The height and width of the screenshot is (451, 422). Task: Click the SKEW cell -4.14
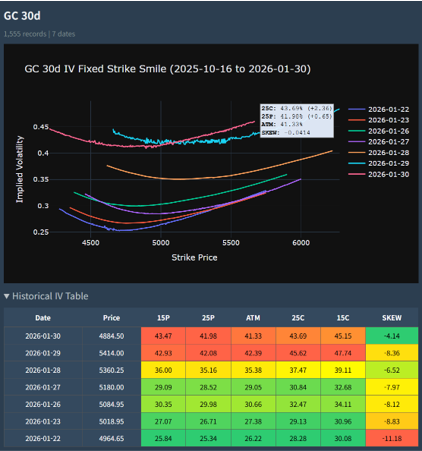(392, 336)
